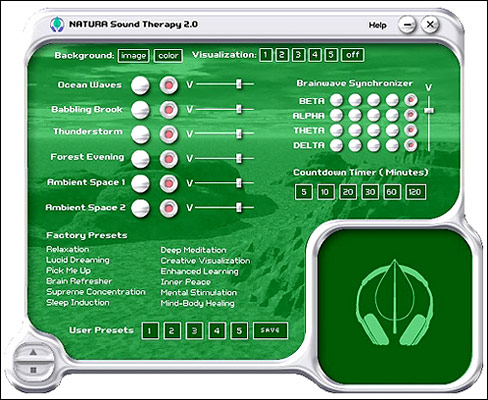Image resolution: width=488 pixels, height=400 pixels.
Task: Click Babbling Brook red off button
Action: coord(169,110)
